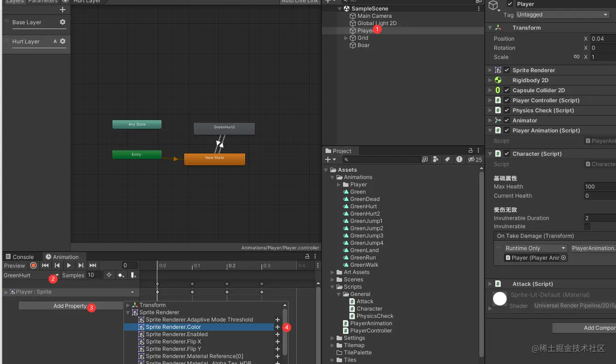Screen dimensions: 616x364
Task: Add Adaptive Mode Threshold property with plus icon
Action: (278, 320)
